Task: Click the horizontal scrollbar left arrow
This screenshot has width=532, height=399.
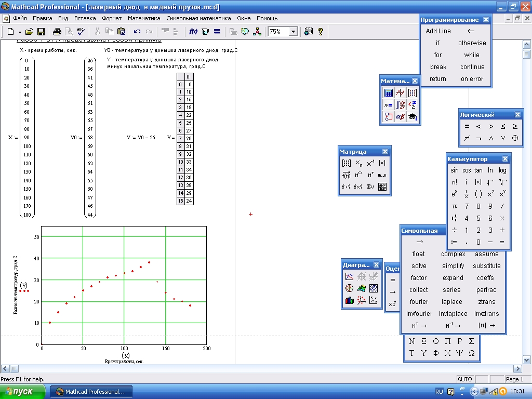Action: 5,368
